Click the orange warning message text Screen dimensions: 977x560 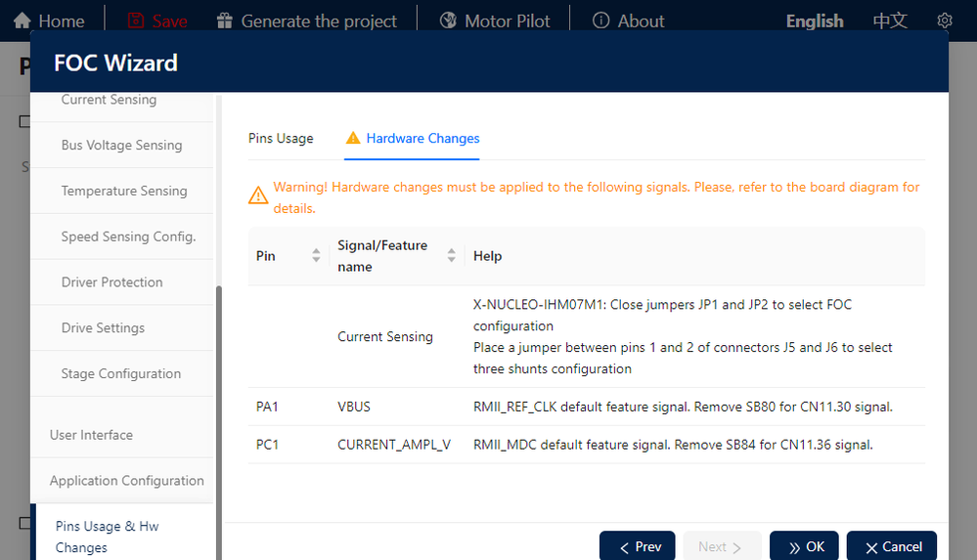pos(597,197)
